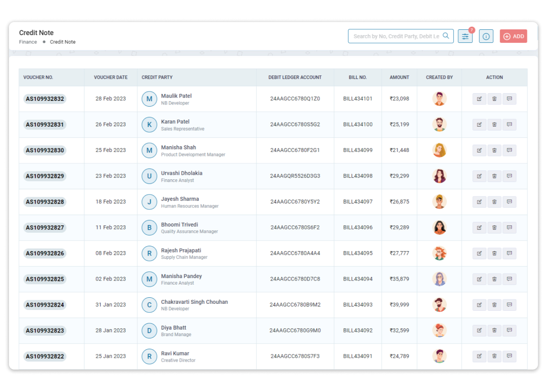The image size is (547, 392).
Task: Delete Jayesh Sharma's credit note
Action: point(494,202)
